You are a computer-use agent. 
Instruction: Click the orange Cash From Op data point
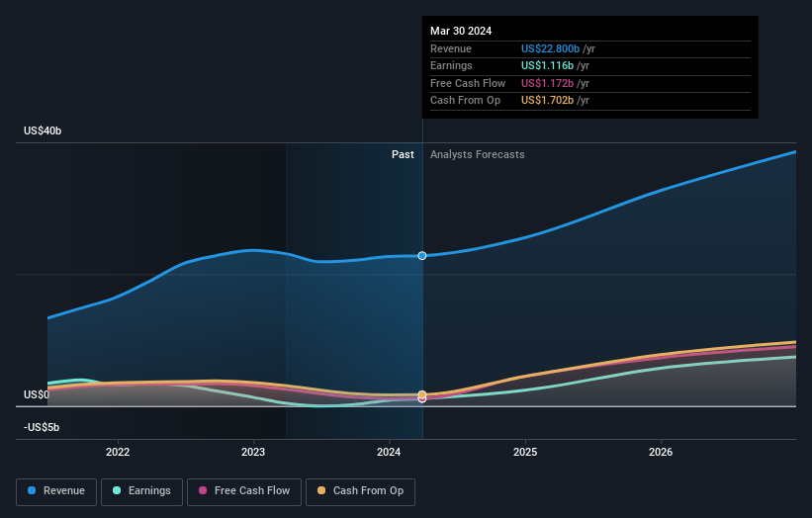pos(422,394)
